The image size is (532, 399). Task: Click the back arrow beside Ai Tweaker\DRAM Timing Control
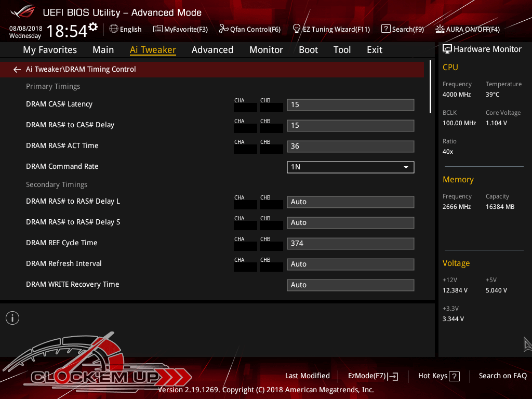(x=17, y=70)
